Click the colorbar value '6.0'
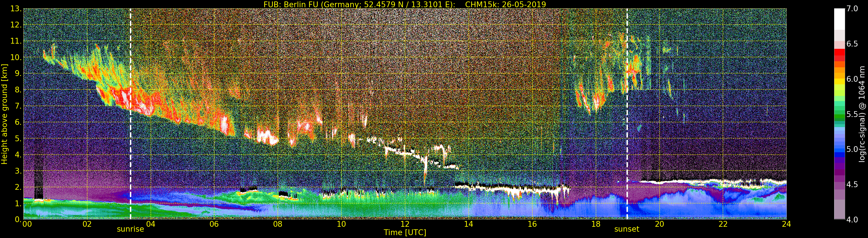This screenshot has width=868, height=238. coord(852,79)
